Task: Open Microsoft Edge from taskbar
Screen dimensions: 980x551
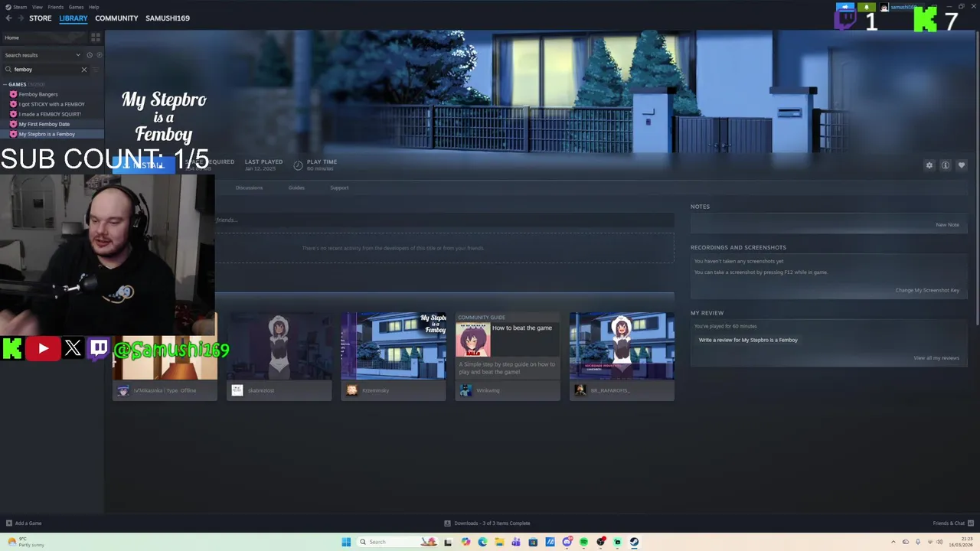Action: (482, 542)
